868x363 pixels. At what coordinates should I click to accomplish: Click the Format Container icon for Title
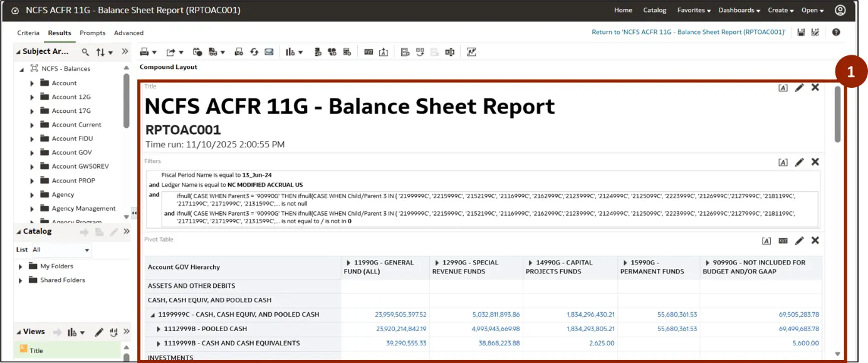783,88
